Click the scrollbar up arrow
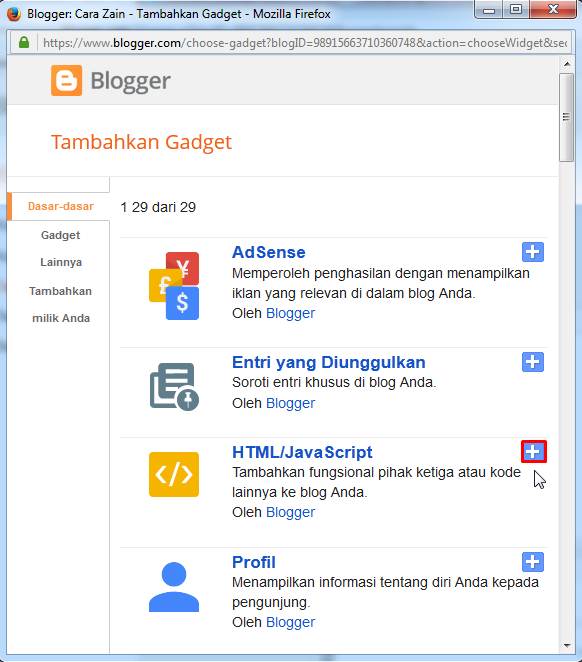582x662 pixels. pos(566,64)
